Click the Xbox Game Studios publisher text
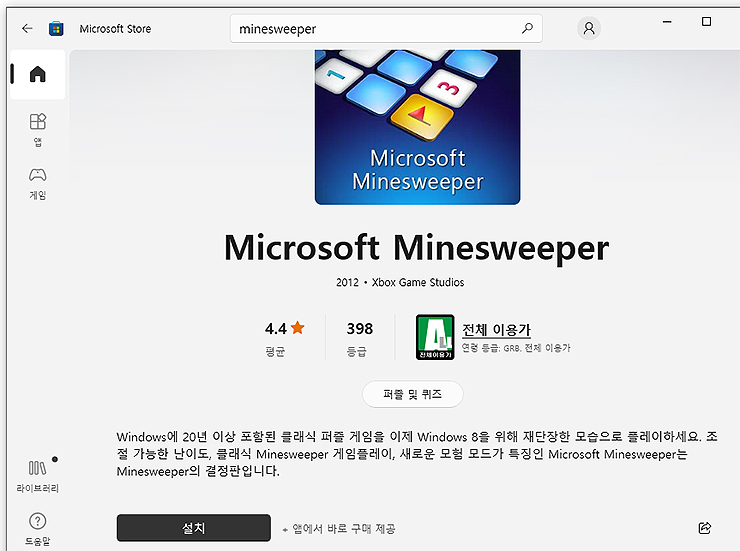The width and height of the screenshot is (740, 551). [x=418, y=283]
